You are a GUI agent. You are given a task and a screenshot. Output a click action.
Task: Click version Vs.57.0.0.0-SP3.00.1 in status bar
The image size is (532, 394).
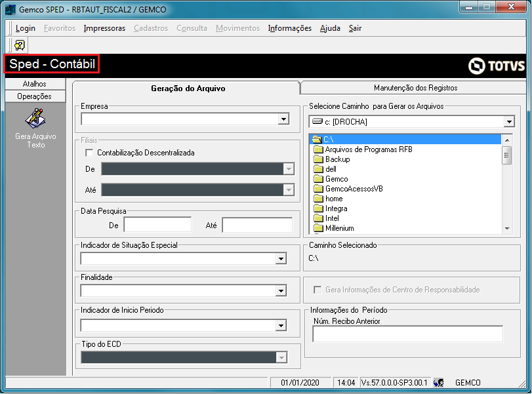pyautogui.click(x=395, y=382)
